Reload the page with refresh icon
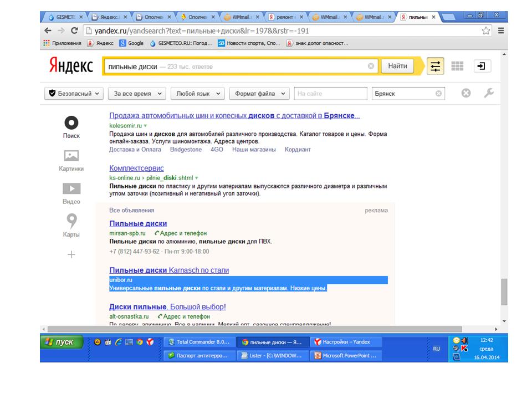 [75, 30]
